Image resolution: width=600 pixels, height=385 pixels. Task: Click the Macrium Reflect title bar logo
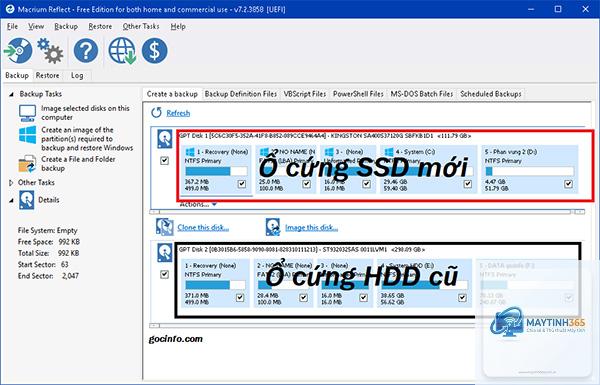[x=10, y=9]
